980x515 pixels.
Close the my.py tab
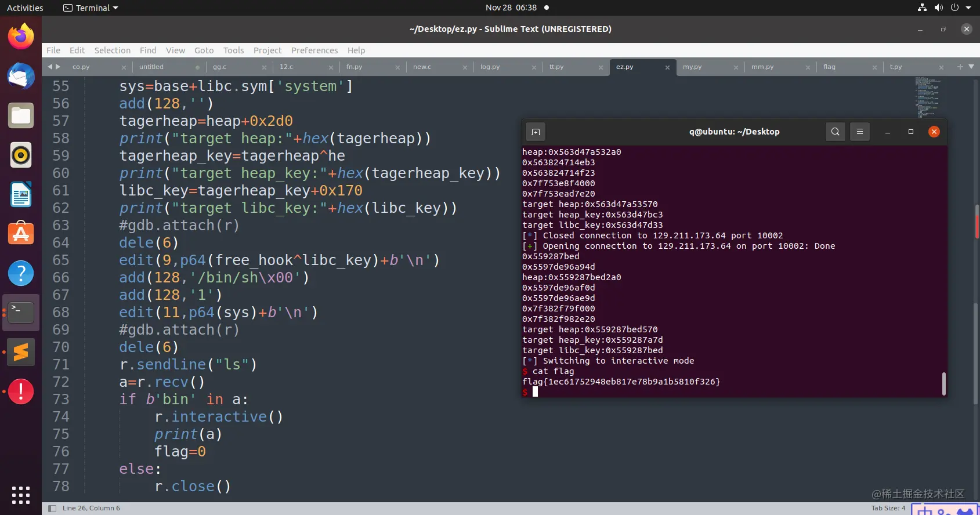736,67
